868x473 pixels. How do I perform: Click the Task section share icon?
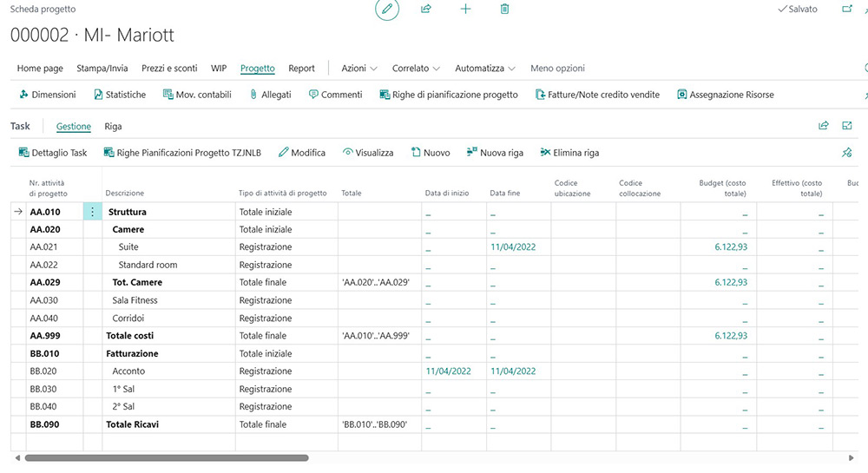point(824,126)
